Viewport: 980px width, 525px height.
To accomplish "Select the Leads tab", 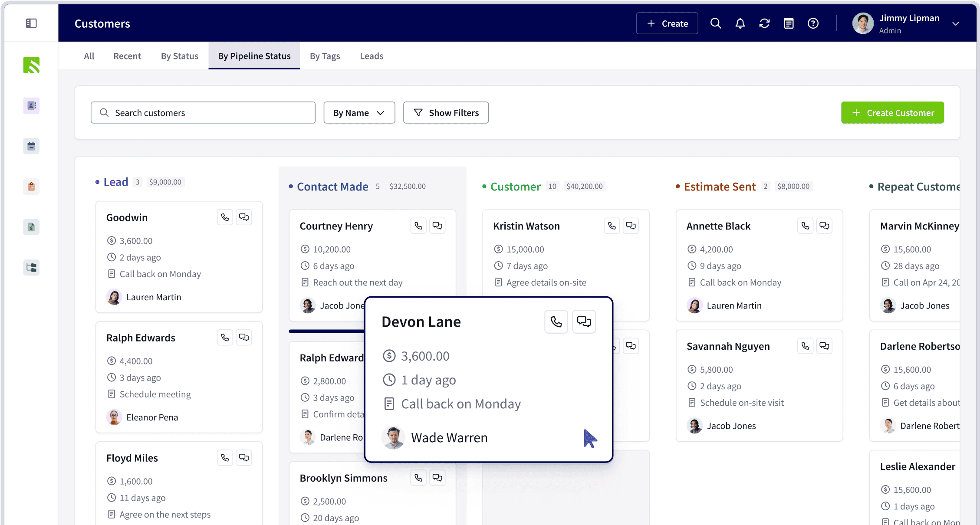I will coord(372,56).
